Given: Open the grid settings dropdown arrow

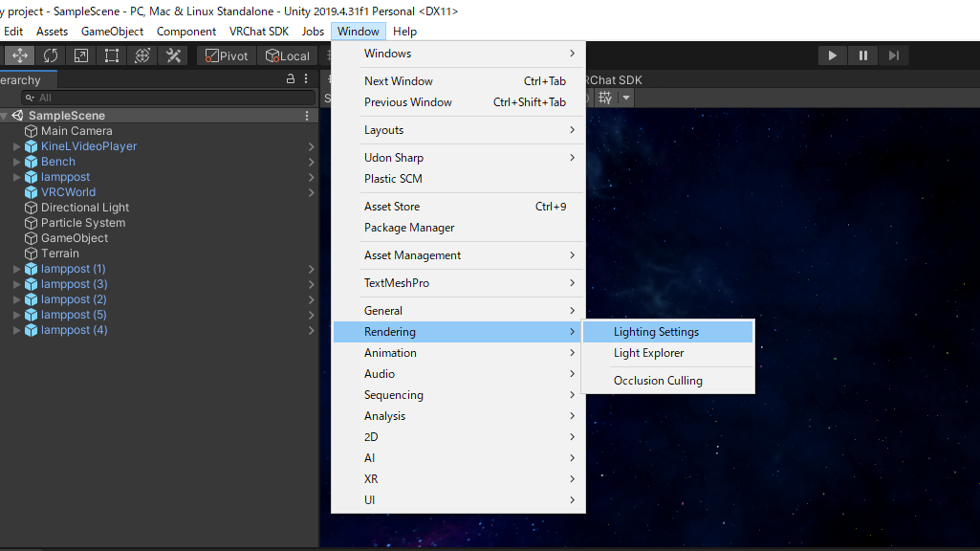Looking at the screenshot, I should 626,98.
